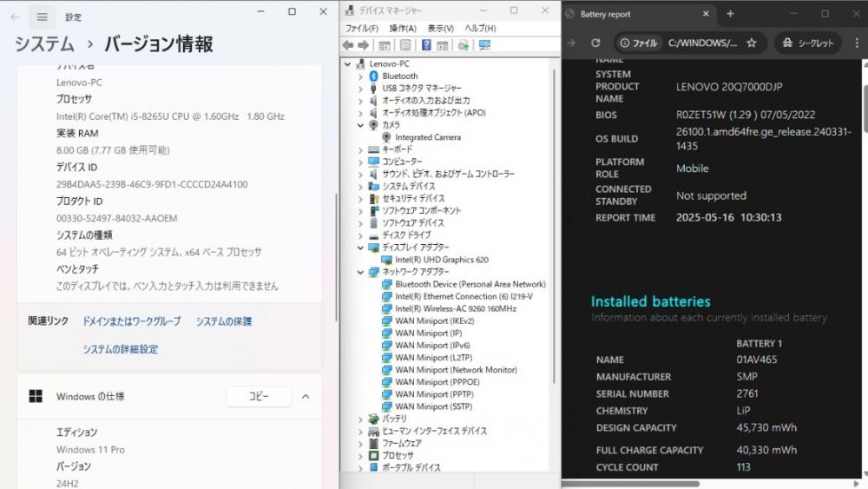Click the コピー button for Windows の仕様
The height and width of the screenshot is (489, 868).
pyautogui.click(x=259, y=396)
